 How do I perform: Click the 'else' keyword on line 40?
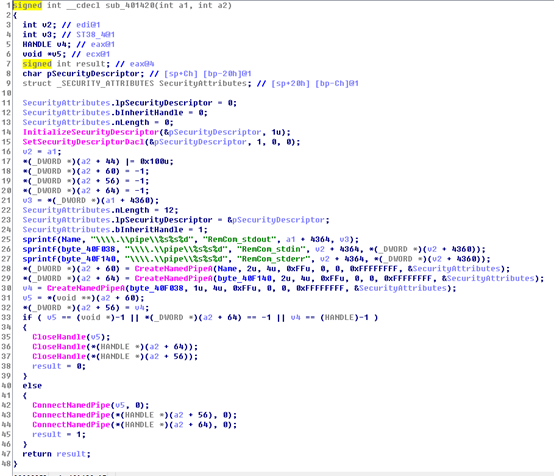32,386
